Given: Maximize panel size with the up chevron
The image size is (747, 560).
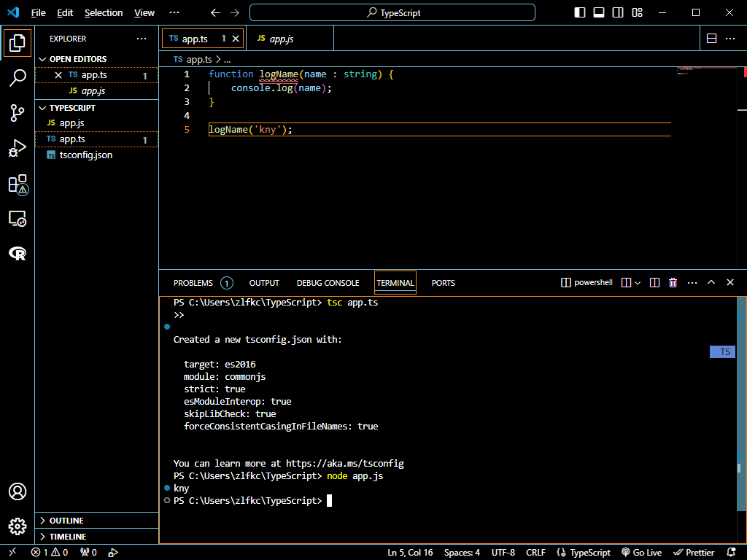Looking at the screenshot, I should (711, 282).
